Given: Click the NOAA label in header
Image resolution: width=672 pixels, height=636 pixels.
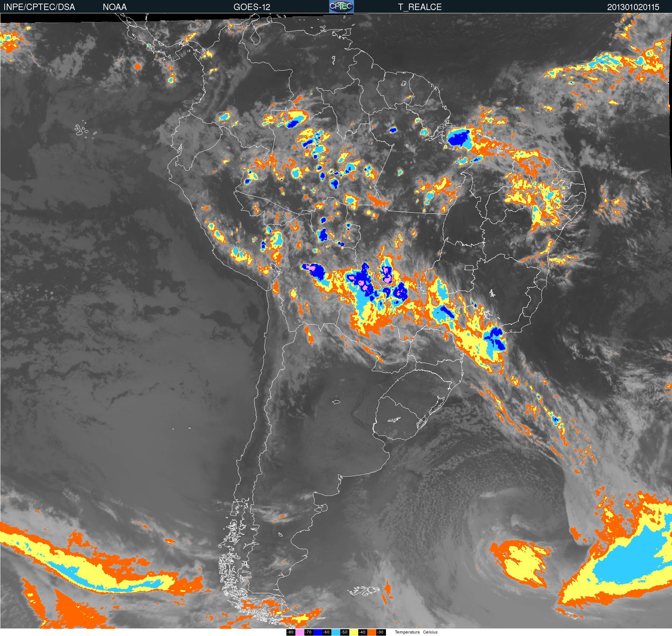Looking at the screenshot, I should coord(115,7).
